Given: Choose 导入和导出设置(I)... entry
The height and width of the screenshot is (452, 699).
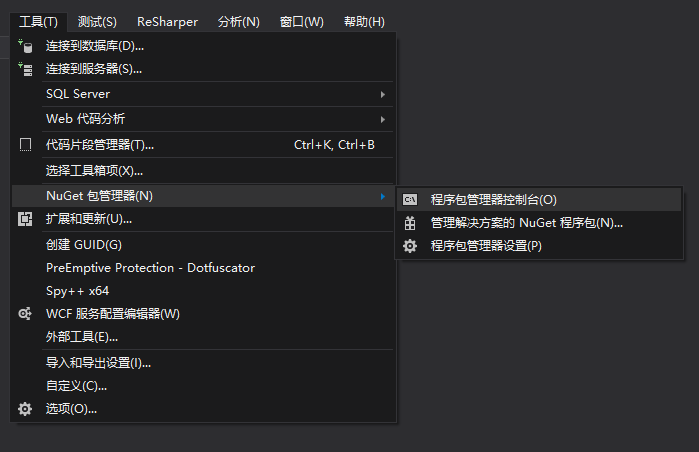Looking at the screenshot, I should point(203,363).
